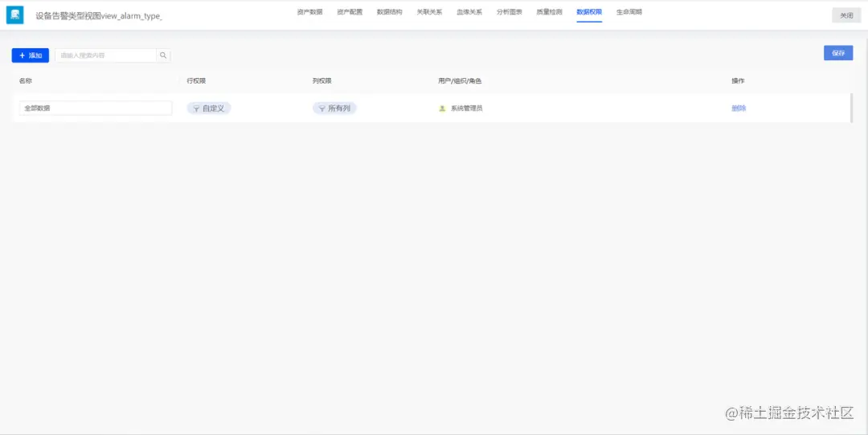Viewport: 868px width, 435px height.
Task: Switch to the 关联关系 tab
Action: [429, 11]
